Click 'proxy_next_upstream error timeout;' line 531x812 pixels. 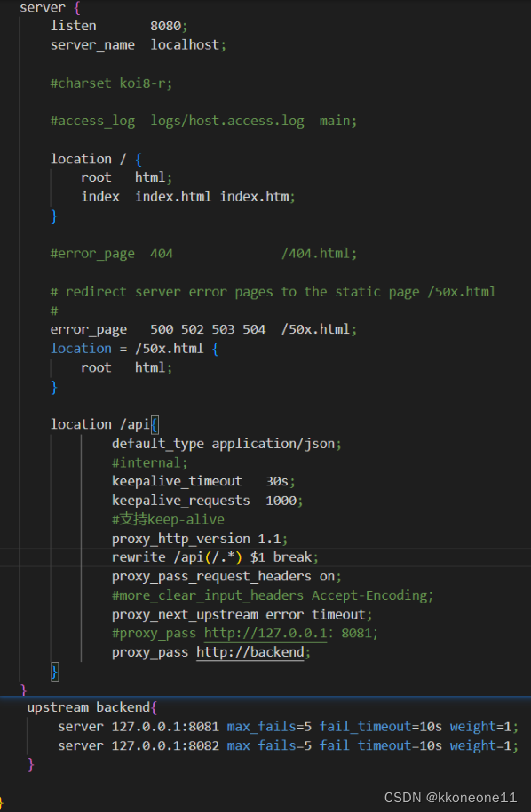click(242, 615)
